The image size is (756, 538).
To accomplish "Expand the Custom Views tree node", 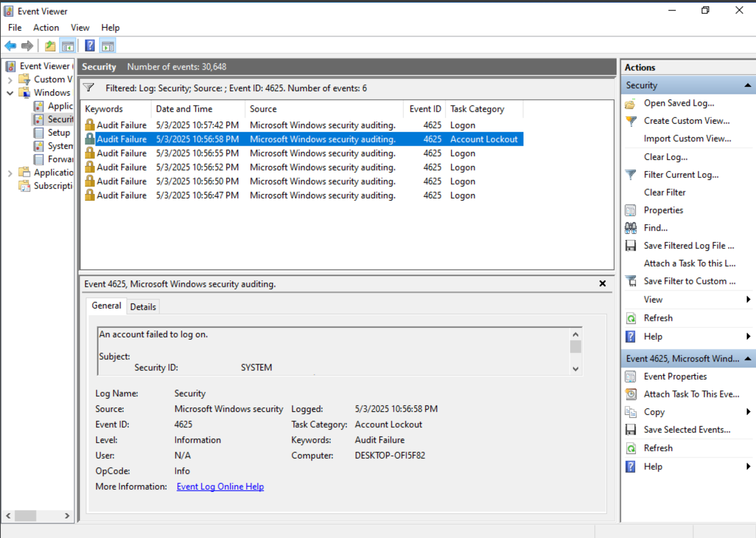I will (x=10, y=80).
